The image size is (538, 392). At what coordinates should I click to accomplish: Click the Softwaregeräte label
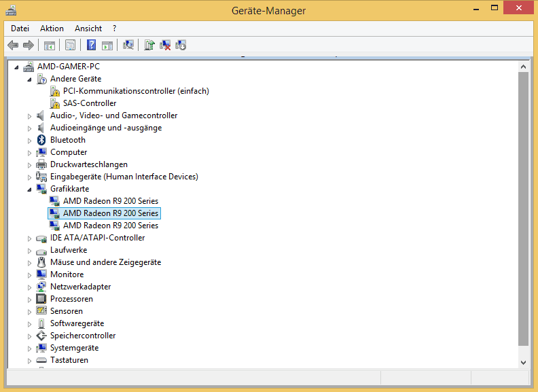77,323
